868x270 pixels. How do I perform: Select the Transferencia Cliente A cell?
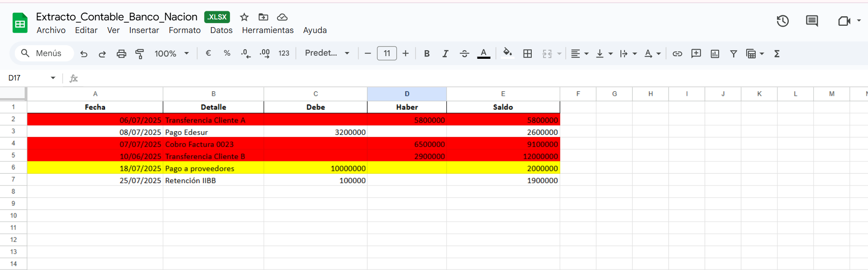[213, 120]
